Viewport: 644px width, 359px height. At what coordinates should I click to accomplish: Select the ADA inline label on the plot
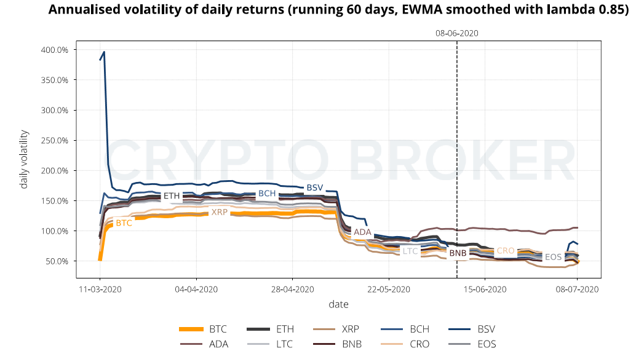click(x=363, y=232)
